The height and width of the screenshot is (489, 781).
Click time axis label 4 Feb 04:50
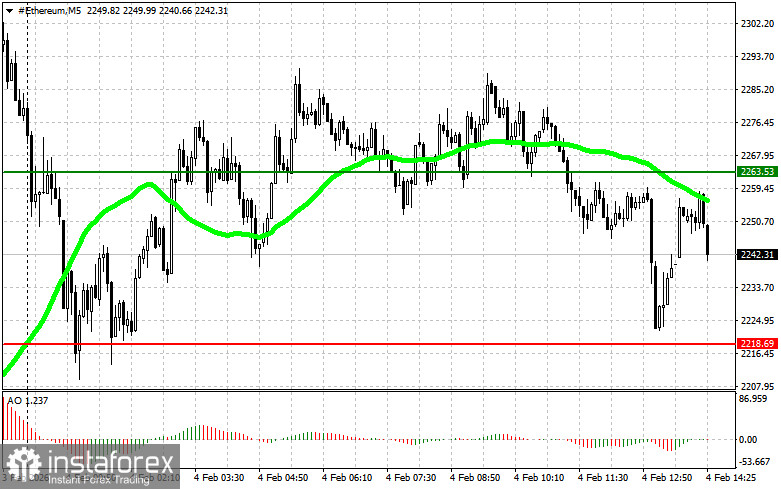coord(283,478)
